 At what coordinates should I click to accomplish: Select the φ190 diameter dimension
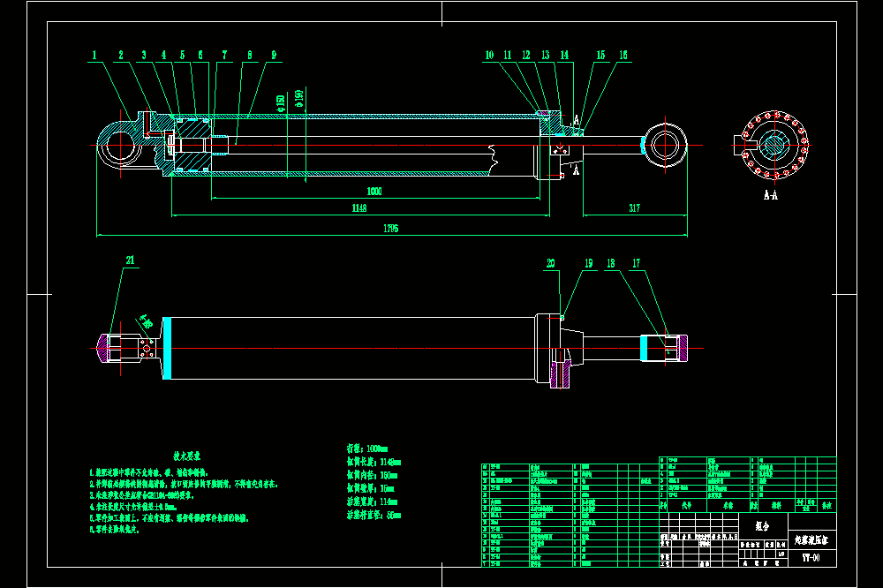[x=299, y=98]
